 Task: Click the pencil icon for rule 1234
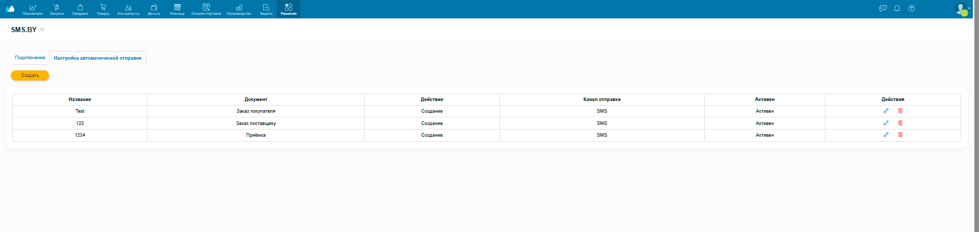[886, 135]
